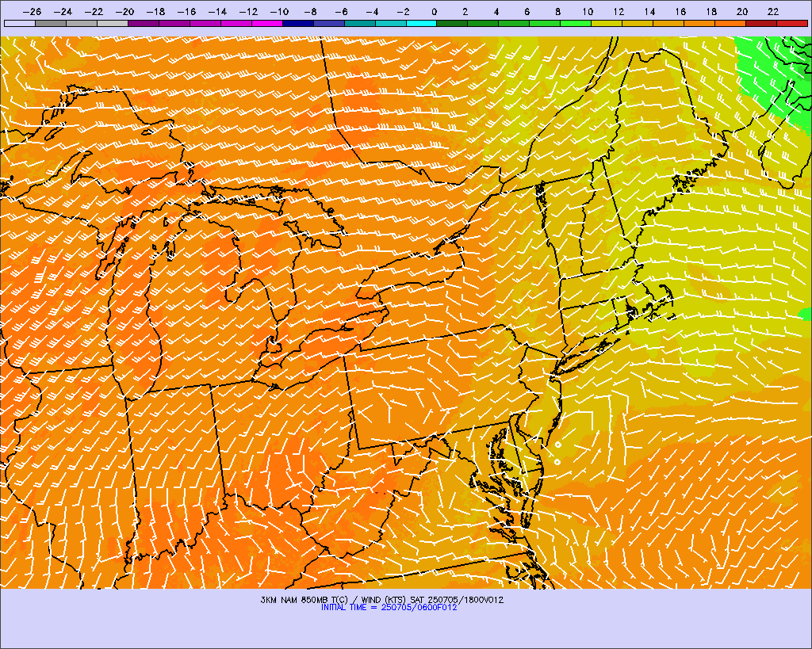Click the green swatch between 4 and 6
The height and width of the screenshot is (649, 812).
pos(514,23)
